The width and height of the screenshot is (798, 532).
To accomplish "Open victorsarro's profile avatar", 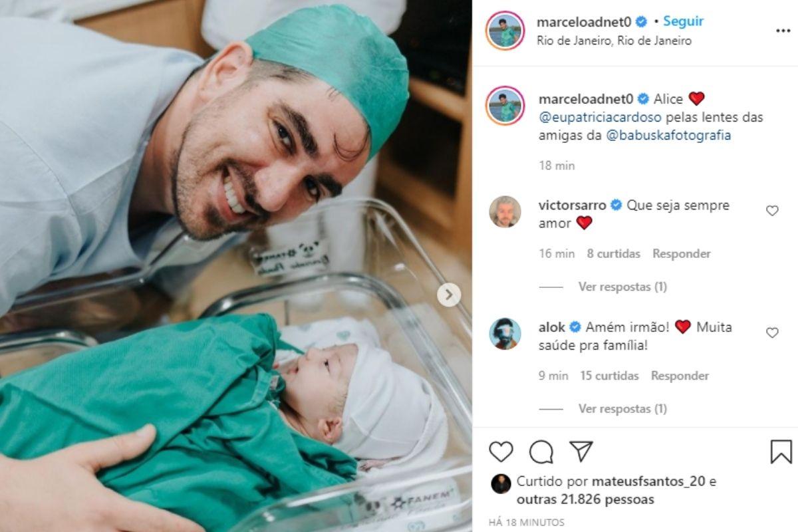I will tap(505, 211).
